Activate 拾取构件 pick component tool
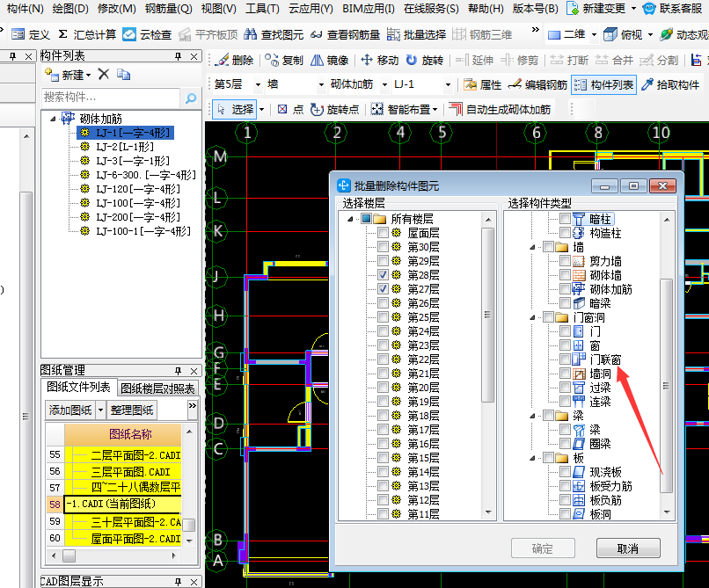Viewport: 709px width, 588px height. (670, 84)
